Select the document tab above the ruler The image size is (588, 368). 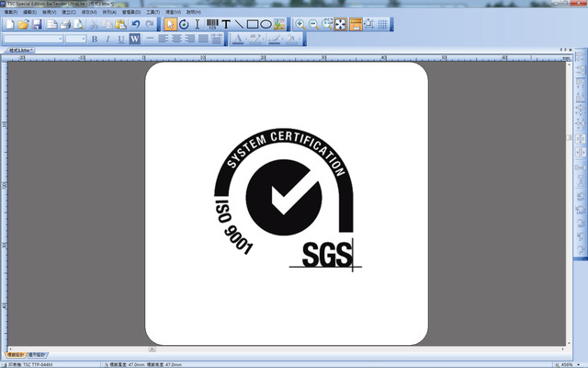[20, 50]
